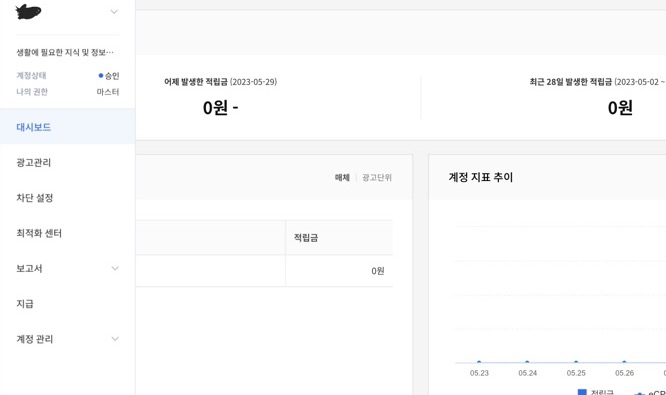
Task: Switch the table to the 광고단위 tab
Action: pyautogui.click(x=377, y=177)
